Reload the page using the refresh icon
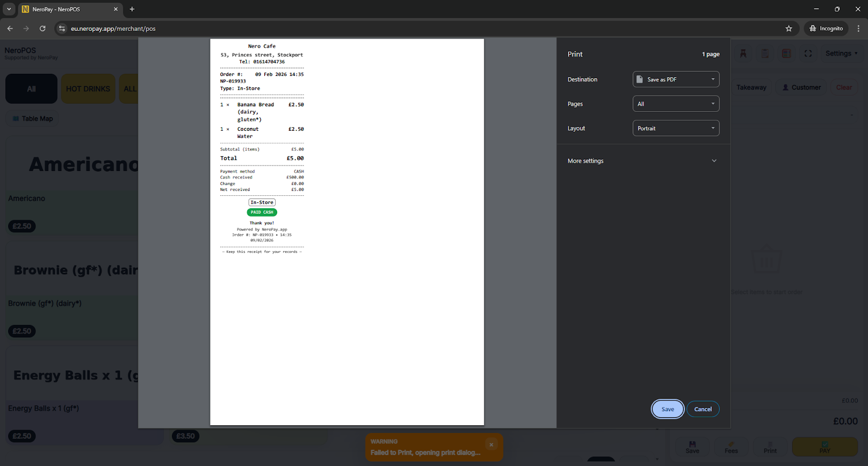This screenshot has height=466, width=868. pos(42,29)
